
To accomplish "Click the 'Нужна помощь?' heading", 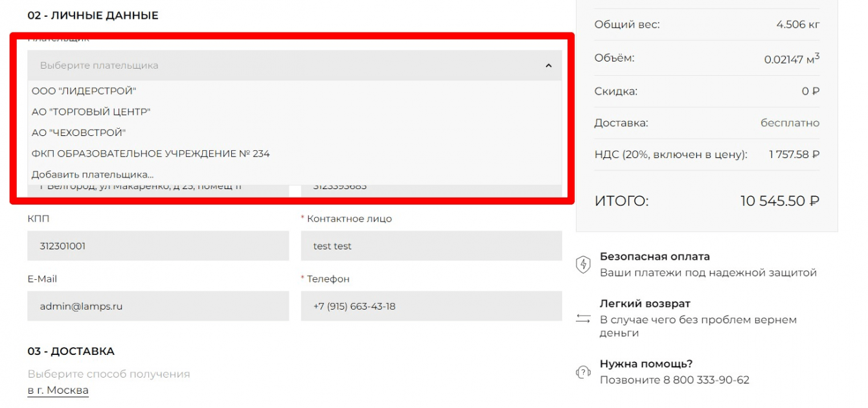I will point(646,364).
